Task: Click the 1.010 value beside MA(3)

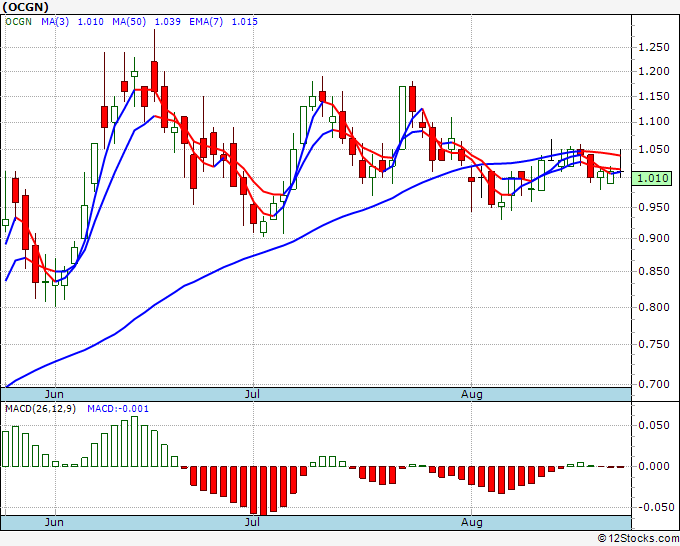Action: tap(90, 21)
